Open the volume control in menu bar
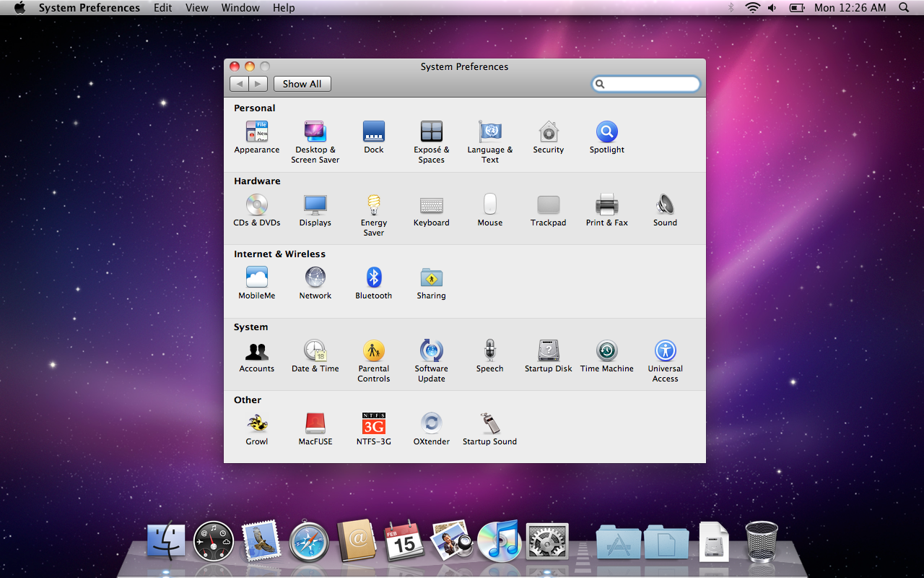 coord(772,8)
